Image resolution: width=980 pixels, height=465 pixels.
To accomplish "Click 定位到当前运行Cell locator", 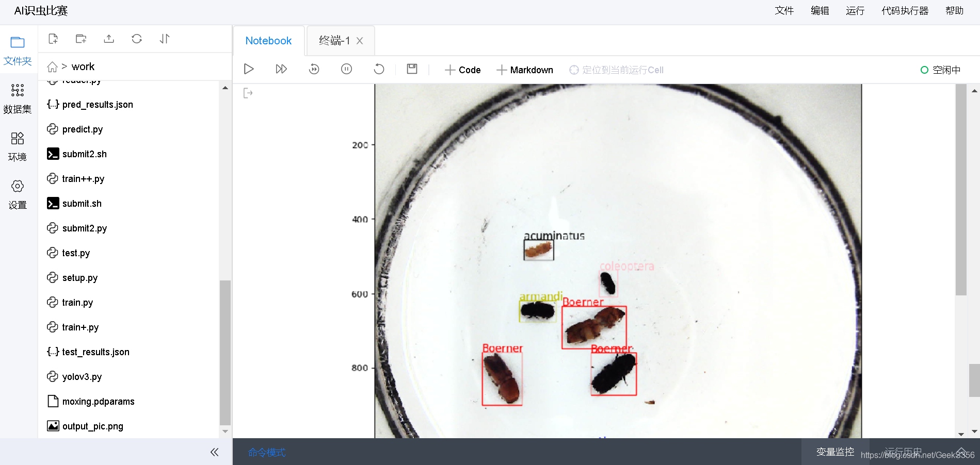I will (616, 70).
